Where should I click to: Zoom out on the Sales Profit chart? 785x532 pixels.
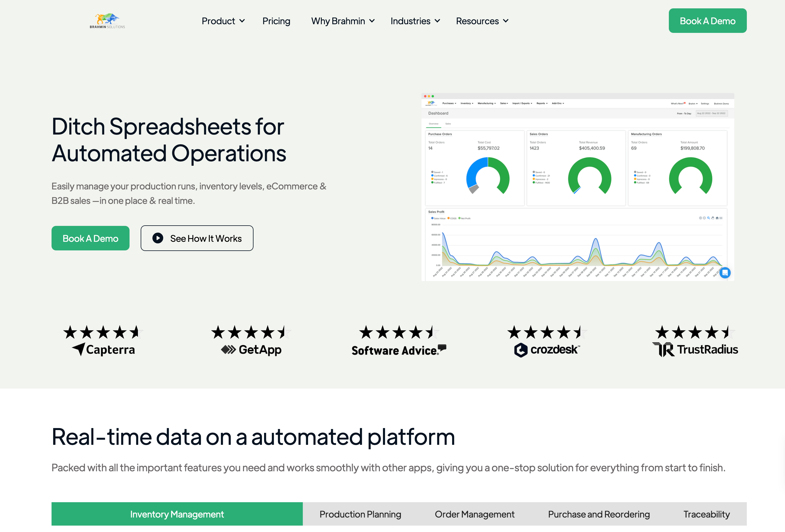pos(704,218)
